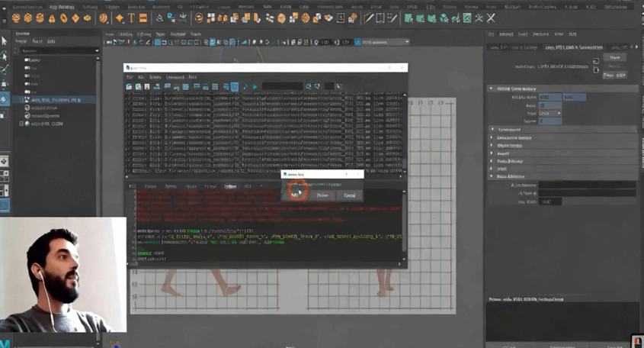The width and height of the screenshot is (644, 348).
Task: Click Open Script icon in Script Editor toolbar
Action: pos(130,87)
